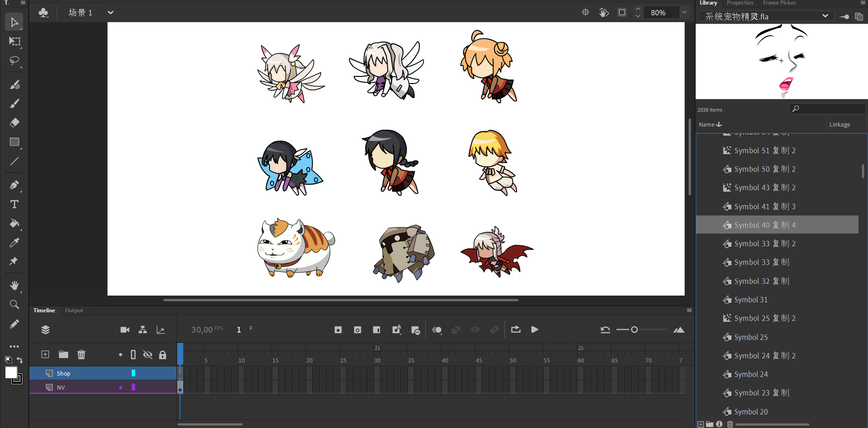Select the Free Transform tool
The image size is (868, 428).
pyautogui.click(x=14, y=42)
